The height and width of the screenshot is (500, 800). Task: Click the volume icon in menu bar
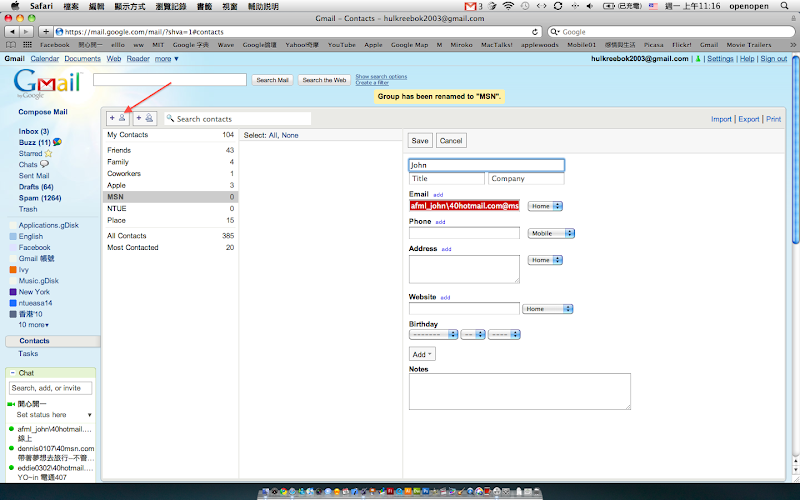coord(590,6)
